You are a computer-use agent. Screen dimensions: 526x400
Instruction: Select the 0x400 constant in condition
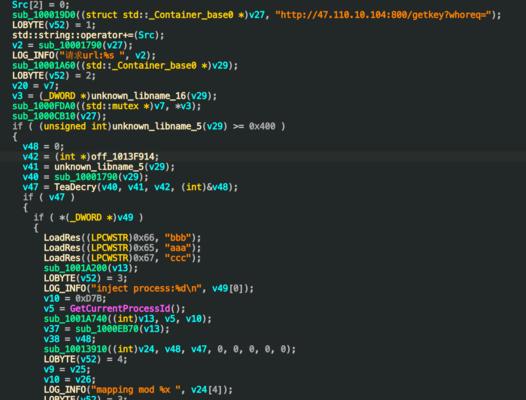(x=262, y=126)
